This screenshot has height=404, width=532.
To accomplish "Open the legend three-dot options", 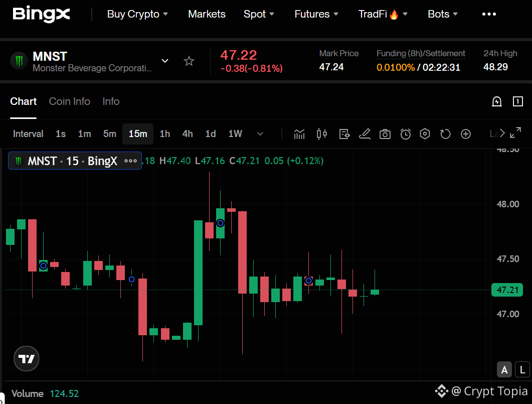I will (131, 161).
